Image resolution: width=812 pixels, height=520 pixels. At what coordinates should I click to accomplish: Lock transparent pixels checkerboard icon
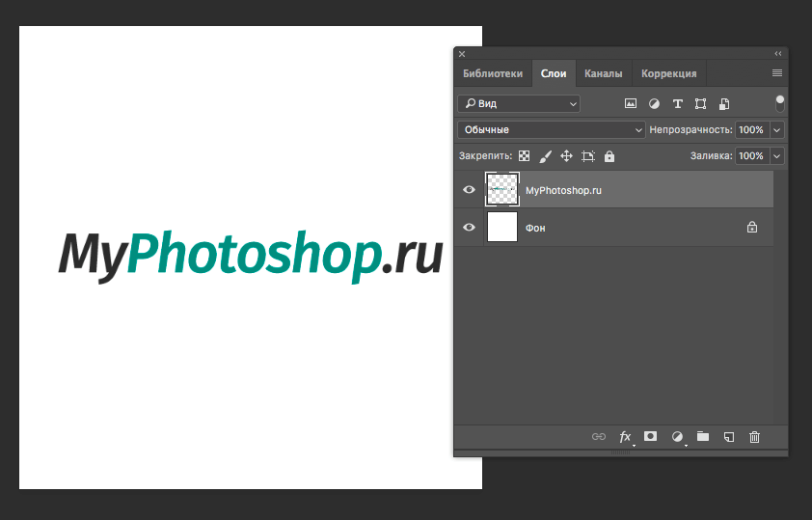524,156
